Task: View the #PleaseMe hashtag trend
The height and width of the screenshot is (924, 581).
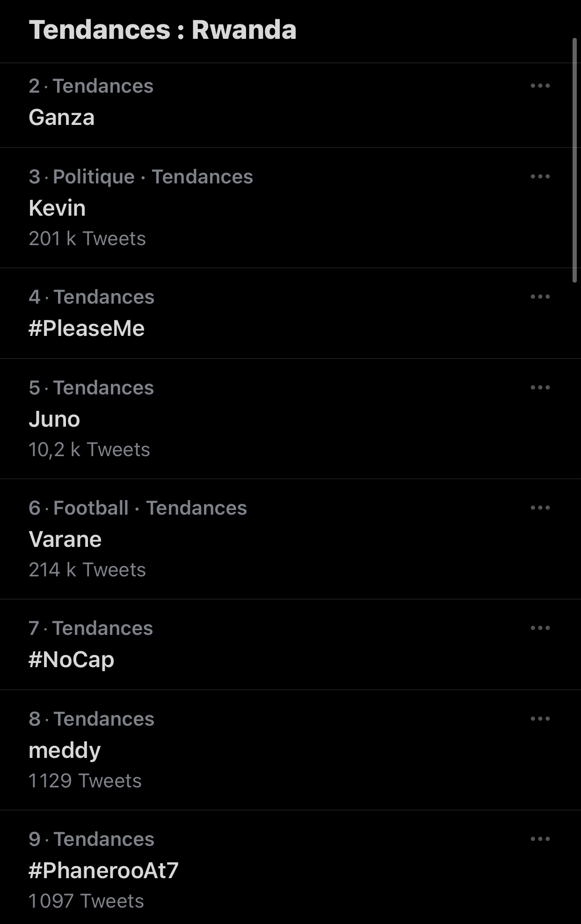Action: [87, 328]
